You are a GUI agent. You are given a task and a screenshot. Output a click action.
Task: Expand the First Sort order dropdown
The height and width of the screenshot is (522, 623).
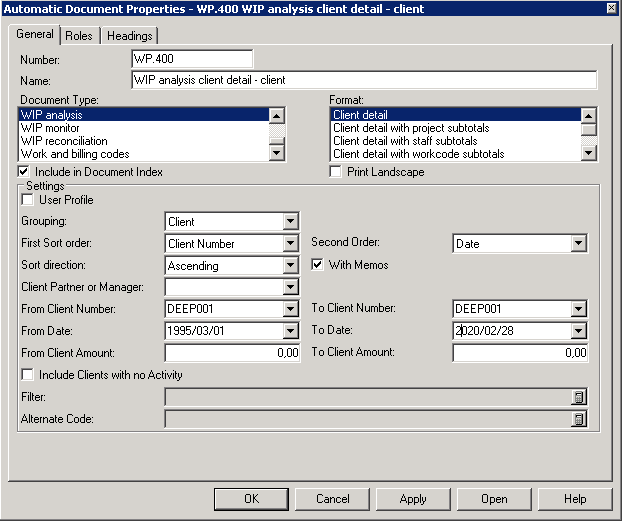pyautogui.click(x=290, y=244)
